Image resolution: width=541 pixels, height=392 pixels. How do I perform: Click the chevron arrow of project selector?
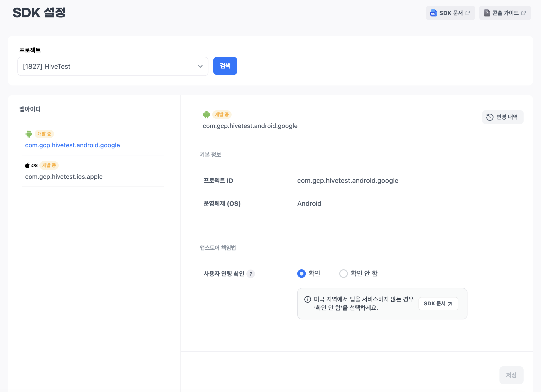click(200, 66)
